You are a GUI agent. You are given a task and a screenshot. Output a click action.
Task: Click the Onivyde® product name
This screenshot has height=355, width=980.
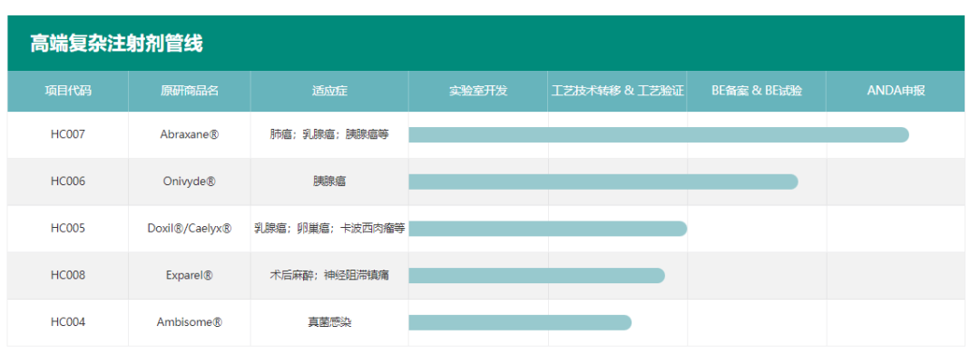[x=190, y=182]
